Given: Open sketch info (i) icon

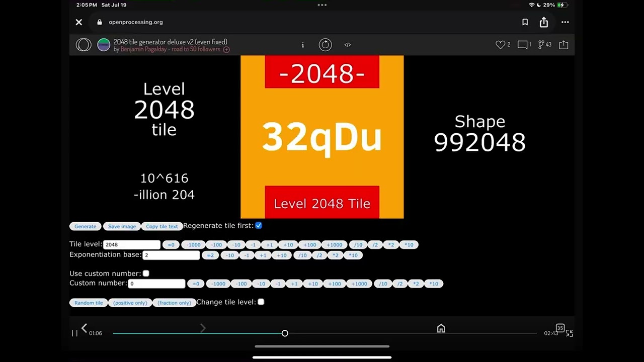Looking at the screenshot, I should [303, 45].
